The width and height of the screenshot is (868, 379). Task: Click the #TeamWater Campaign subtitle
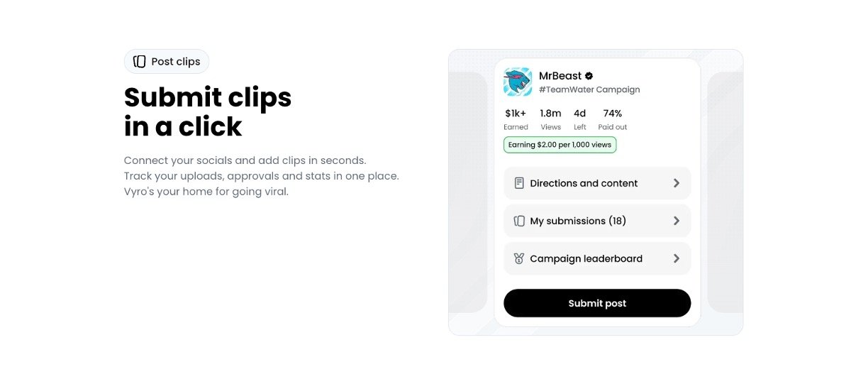coord(589,90)
